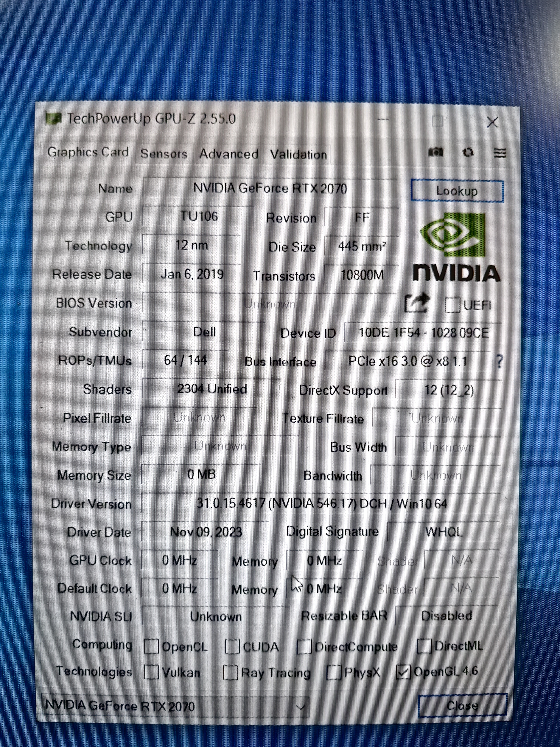
Task: Check the Ray Tracing checkbox
Action: [x=231, y=672]
